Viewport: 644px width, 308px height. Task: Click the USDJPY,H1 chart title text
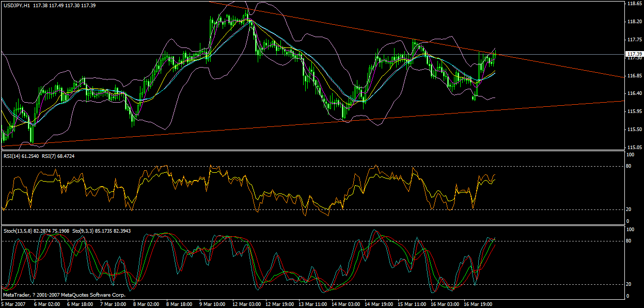[16, 5]
